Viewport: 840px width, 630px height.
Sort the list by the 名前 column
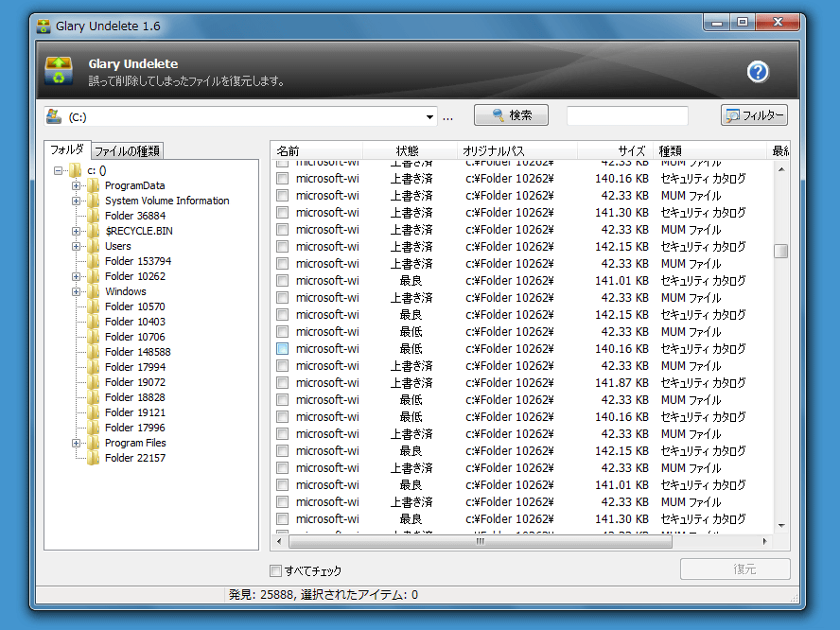click(317, 150)
